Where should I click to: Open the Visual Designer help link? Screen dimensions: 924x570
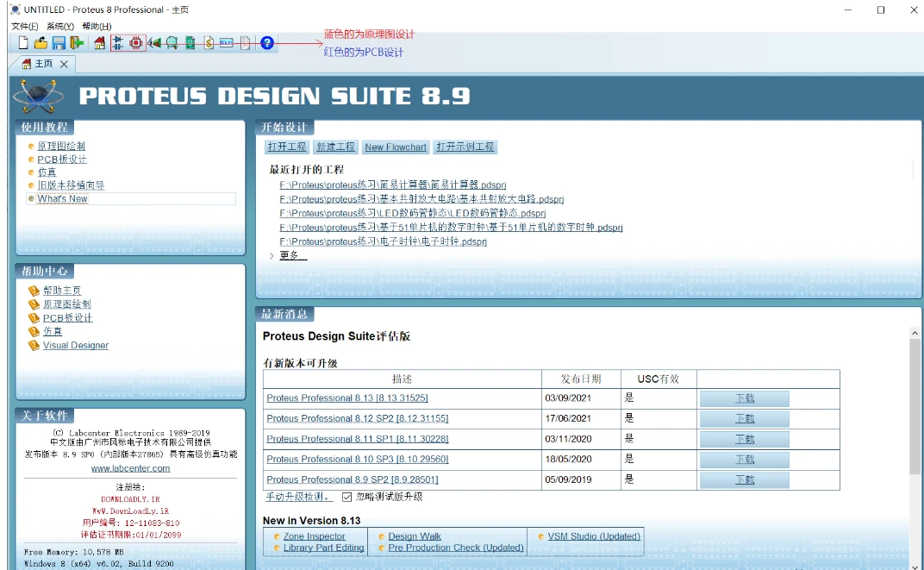click(76, 345)
